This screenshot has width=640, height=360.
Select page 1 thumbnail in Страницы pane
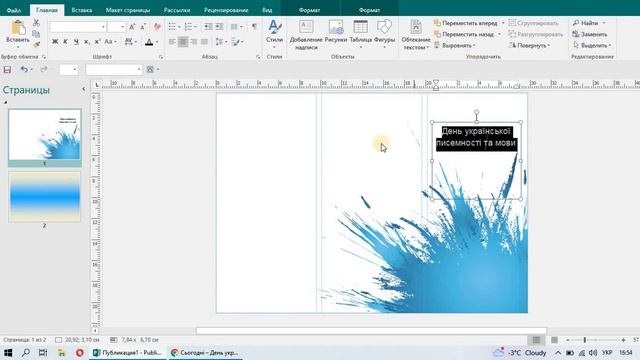[44, 134]
